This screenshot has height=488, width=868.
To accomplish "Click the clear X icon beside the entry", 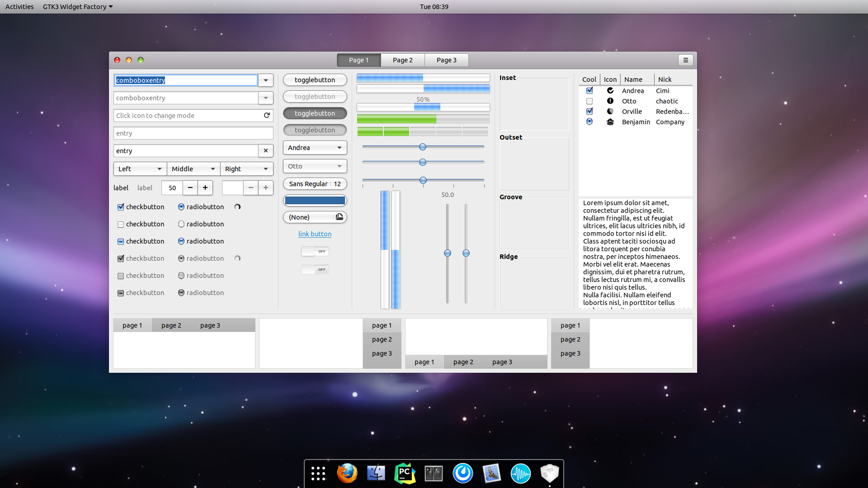I will click(266, 151).
